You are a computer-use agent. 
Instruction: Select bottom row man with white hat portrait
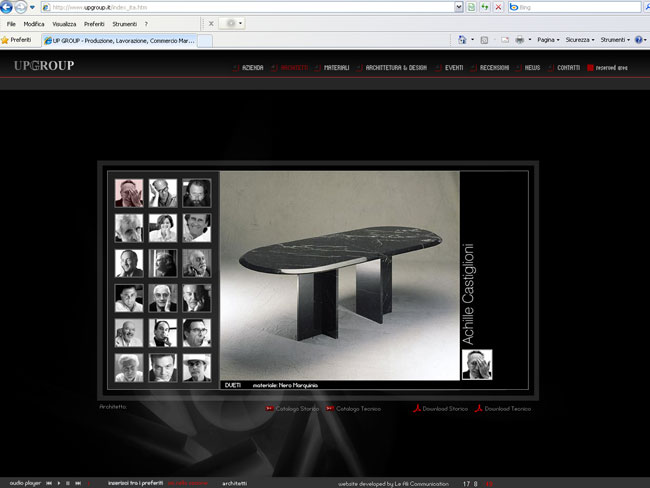point(196,367)
